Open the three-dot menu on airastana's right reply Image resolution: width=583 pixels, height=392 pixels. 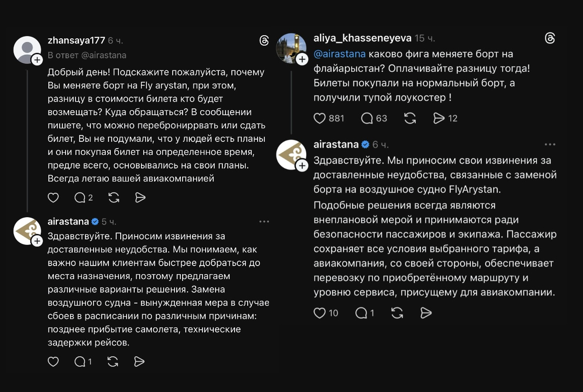tap(550, 144)
